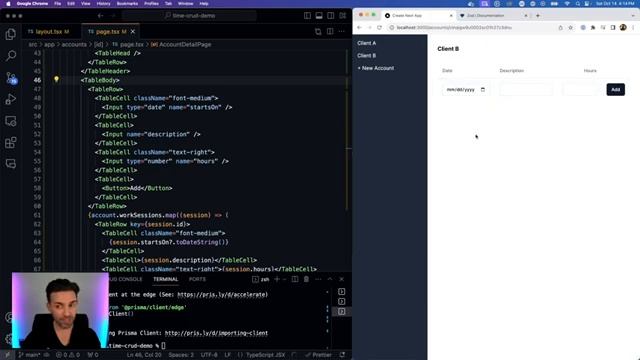Split the terminal panel

point(295,279)
